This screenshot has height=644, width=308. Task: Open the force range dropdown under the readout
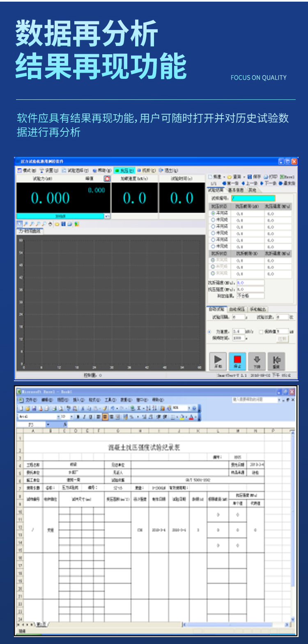[x=107, y=216]
